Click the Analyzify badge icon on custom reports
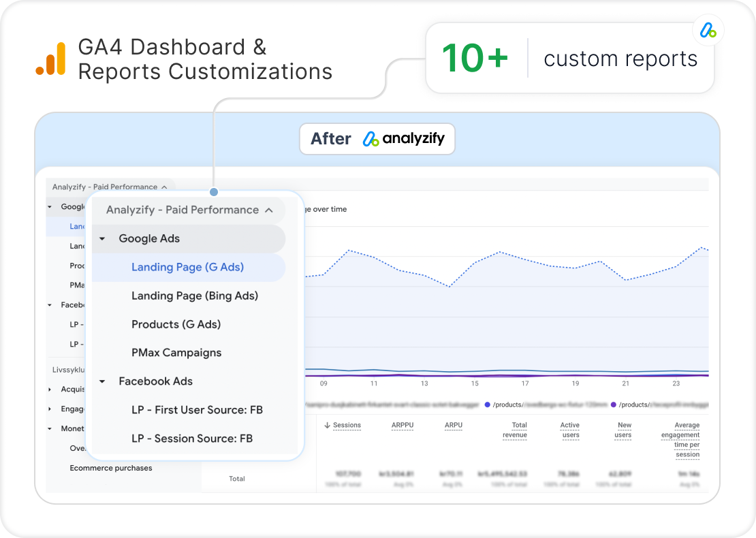Screen dimensions: 756x538 point(708,31)
